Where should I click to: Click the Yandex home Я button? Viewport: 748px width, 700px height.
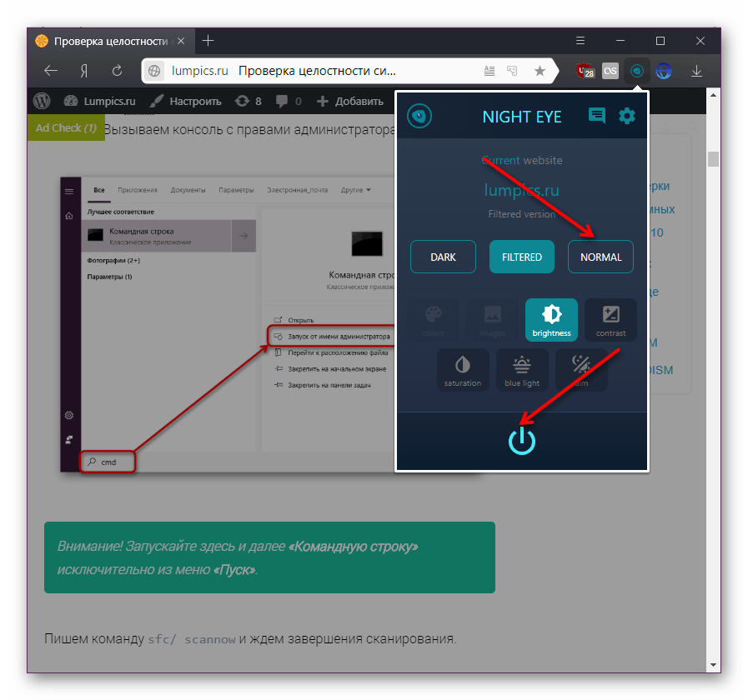(84, 71)
